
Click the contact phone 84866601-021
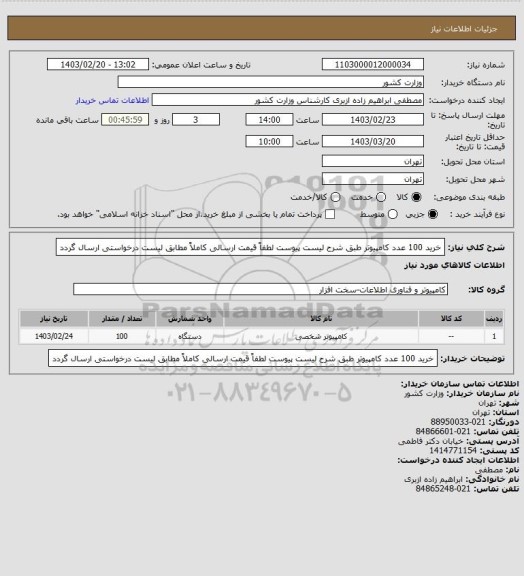click(x=443, y=431)
